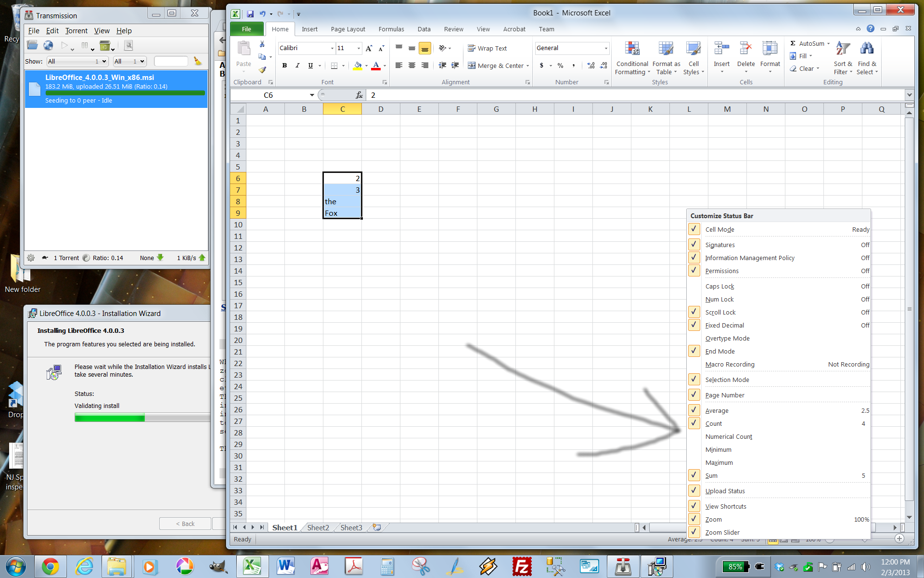Open the General number format dropdown

(x=606, y=48)
